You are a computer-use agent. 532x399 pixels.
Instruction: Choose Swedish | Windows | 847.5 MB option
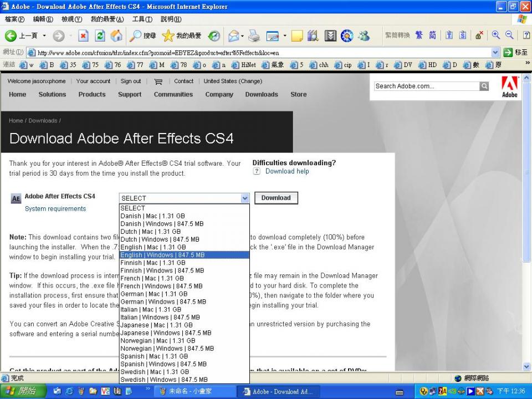(185, 380)
